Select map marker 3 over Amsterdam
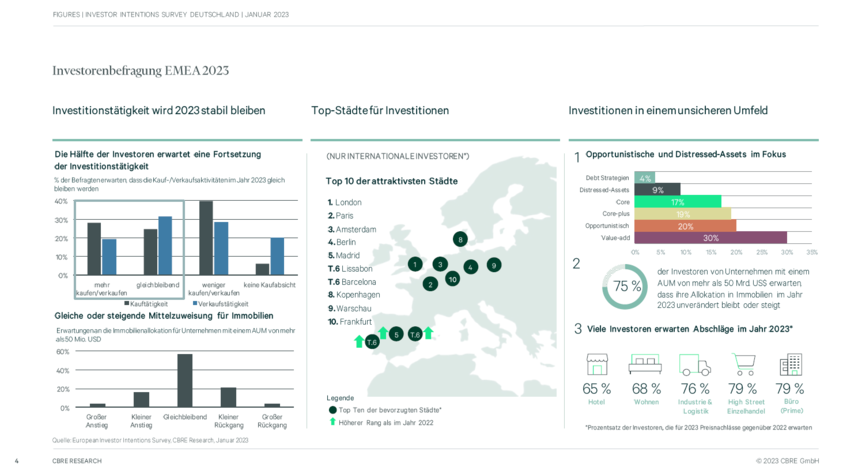The width and height of the screenshot is (843, 474). (440, 264)
